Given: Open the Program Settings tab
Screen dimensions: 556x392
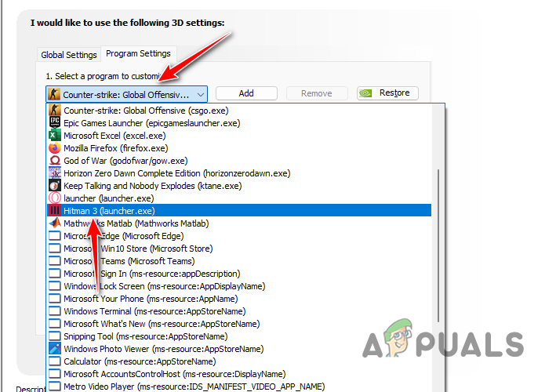Looking at the screenshot, I should tap(138, 53).
